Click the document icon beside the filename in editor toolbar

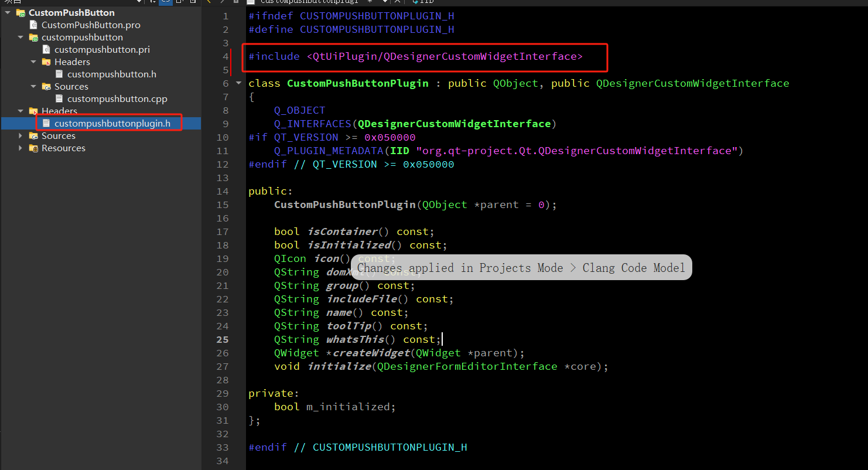click(x=251, y=2)
